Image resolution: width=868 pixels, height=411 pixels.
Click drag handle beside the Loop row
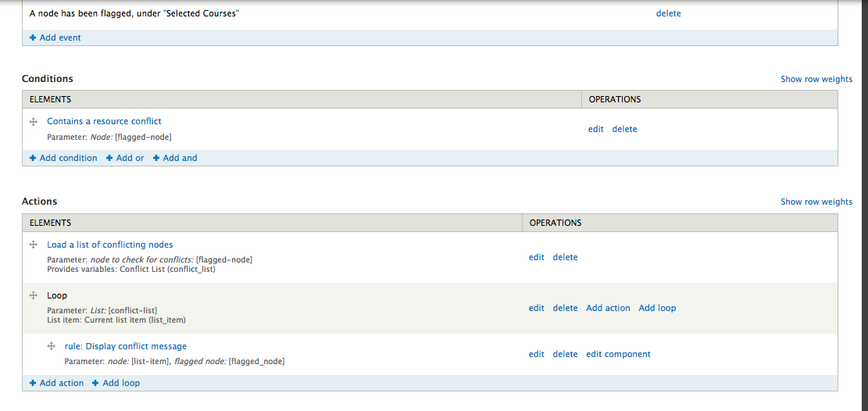tap(34, 295)
